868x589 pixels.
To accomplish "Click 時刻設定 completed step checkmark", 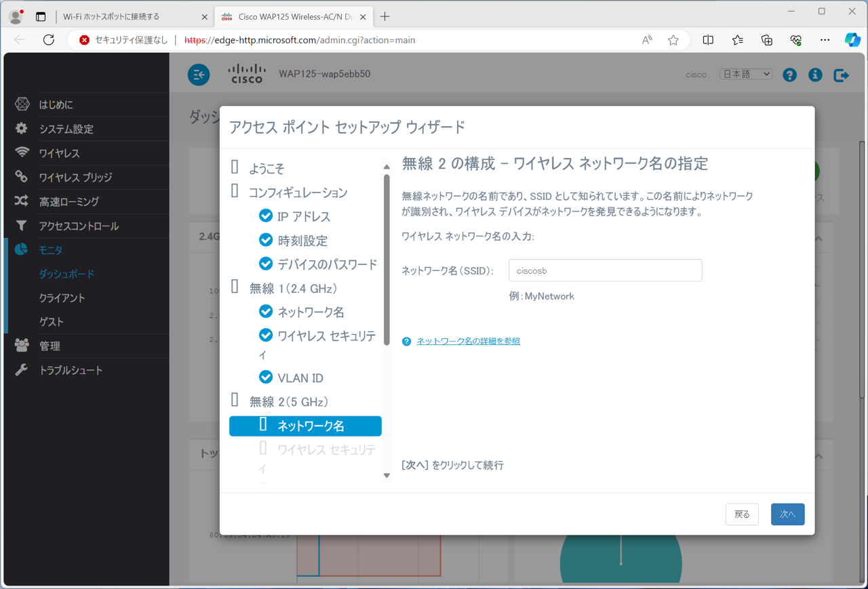I will pyautogui.click(x=266, y=239).
